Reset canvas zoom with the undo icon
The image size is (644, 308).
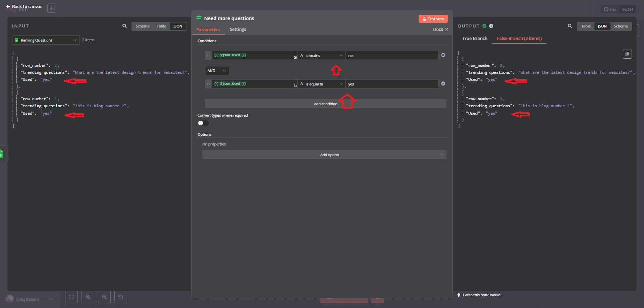click(121, 297)
